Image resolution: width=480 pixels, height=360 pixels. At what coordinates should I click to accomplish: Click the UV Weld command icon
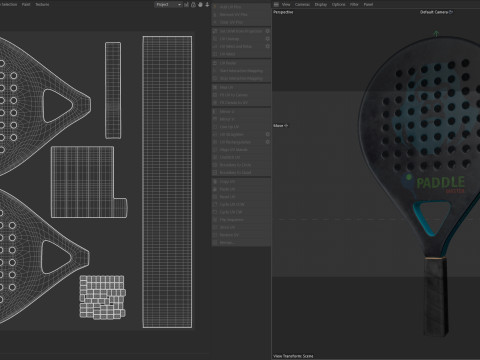point(215,54)
